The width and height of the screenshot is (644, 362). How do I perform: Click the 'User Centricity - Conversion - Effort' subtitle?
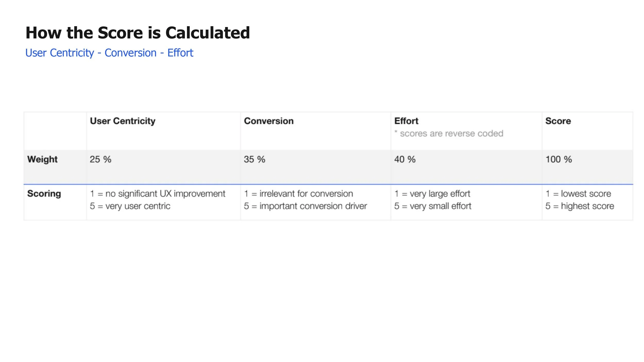109,53
